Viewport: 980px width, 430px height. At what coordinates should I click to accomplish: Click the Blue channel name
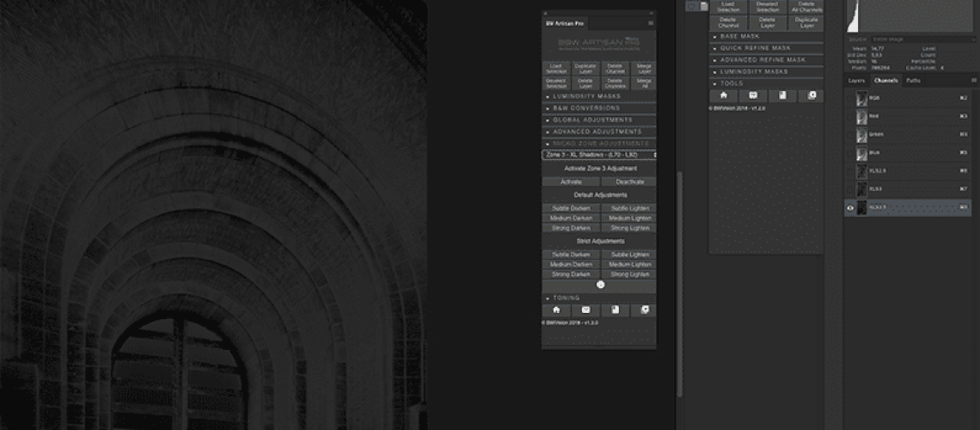(874, 152)
